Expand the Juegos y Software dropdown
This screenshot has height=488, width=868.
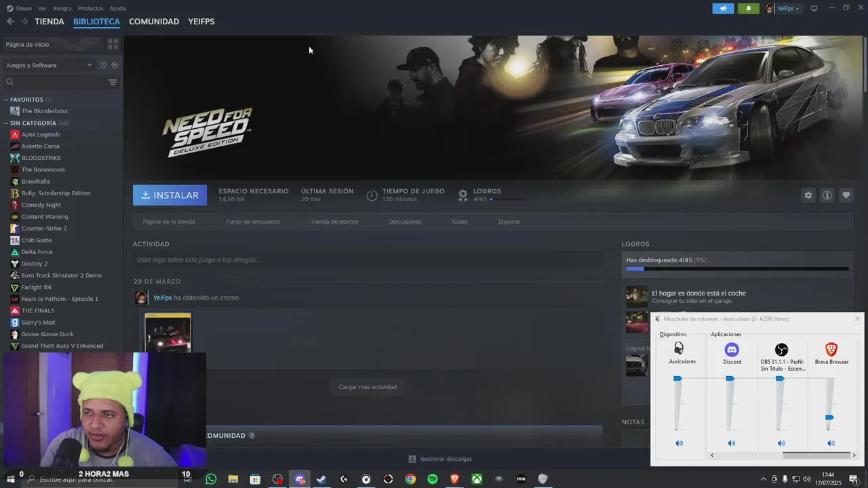49,65
